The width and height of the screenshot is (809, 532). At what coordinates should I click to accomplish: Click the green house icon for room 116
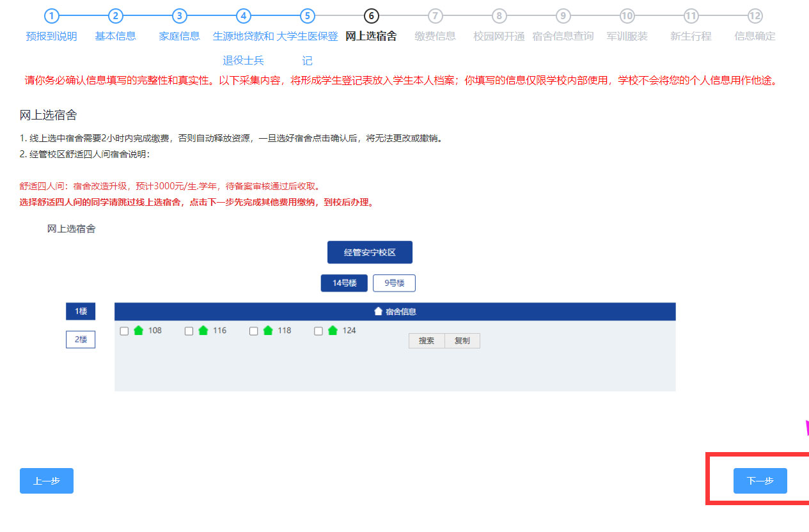tap(203, 331)
